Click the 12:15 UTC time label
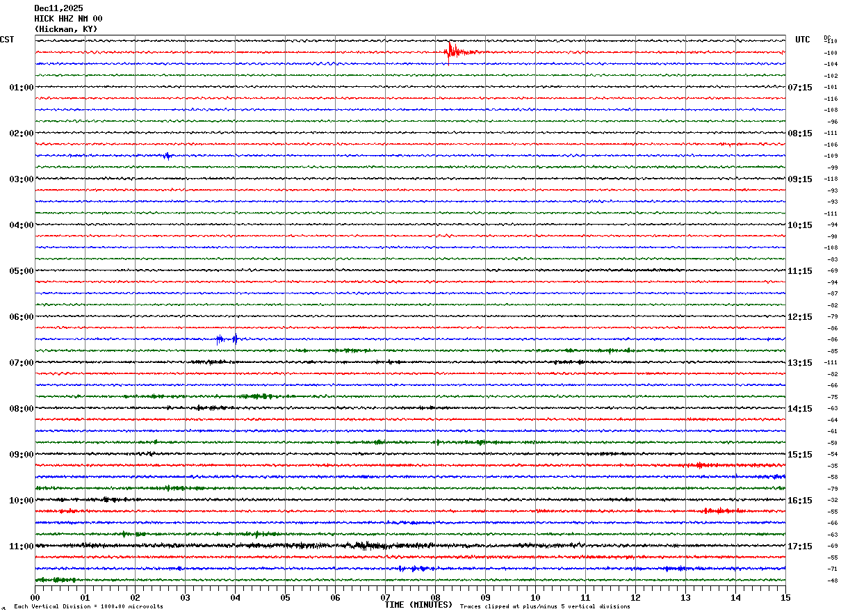Viewport: 841px width, 616px height. [x=799, y=317]
